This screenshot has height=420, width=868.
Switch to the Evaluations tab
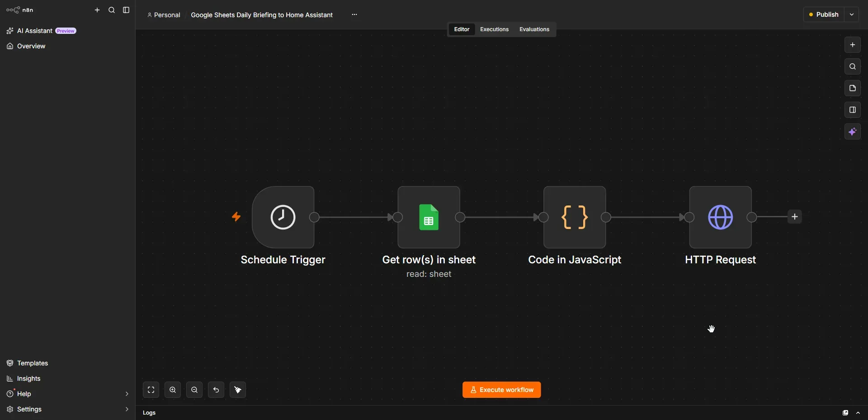[534, 29]
